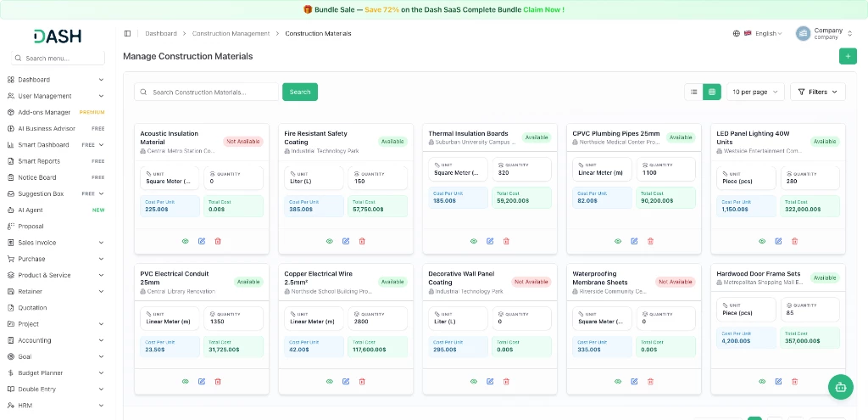Focus the Search menu field
Screen dimensions: 868x420
[x=58, y=59]
